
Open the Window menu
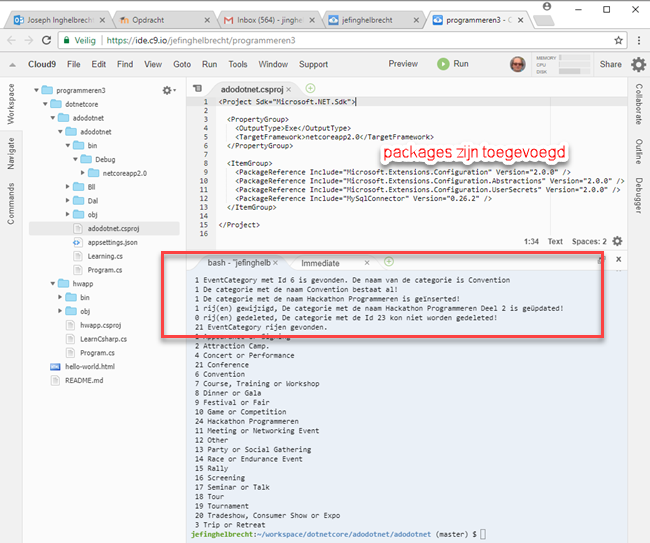click(273, 64)
